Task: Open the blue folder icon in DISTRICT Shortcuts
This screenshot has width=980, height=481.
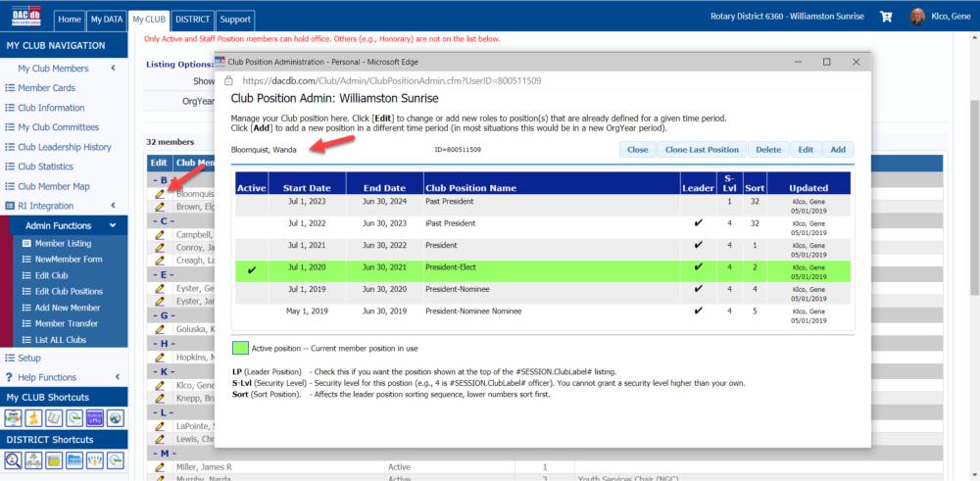Action: pyautogui.click(x=74, y=460)
